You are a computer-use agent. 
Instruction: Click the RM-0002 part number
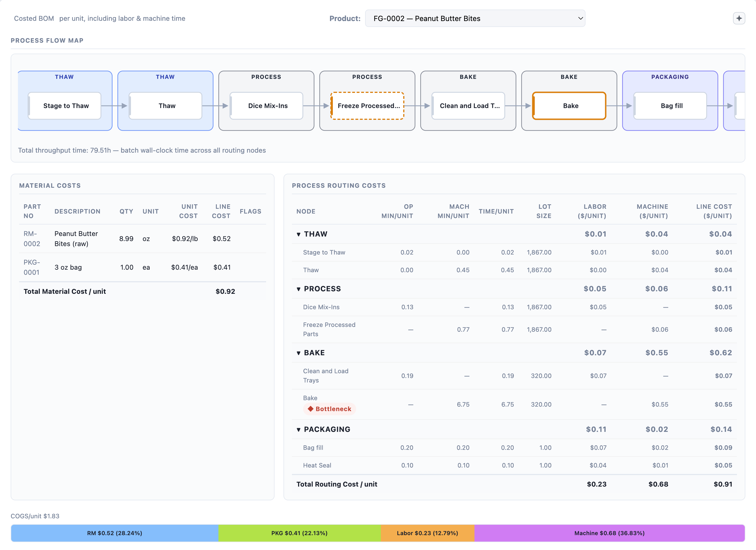click(32, 239)
